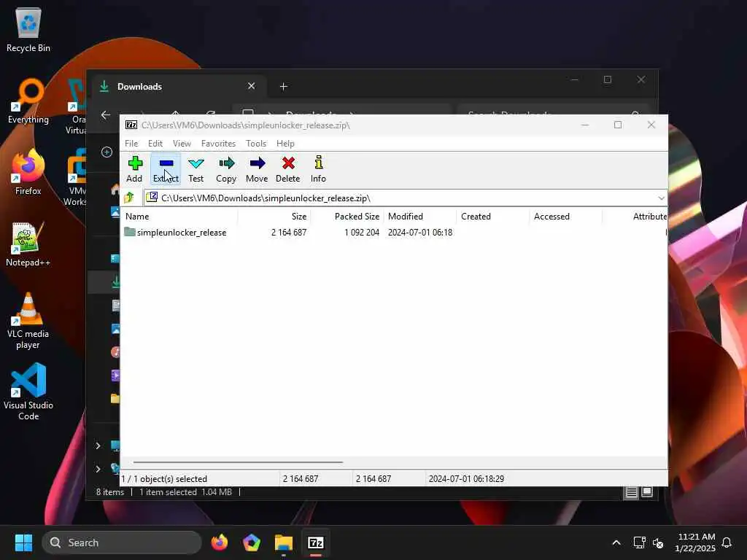
Task: Open File Explorer from the taskbar
Action: (284, 542)
